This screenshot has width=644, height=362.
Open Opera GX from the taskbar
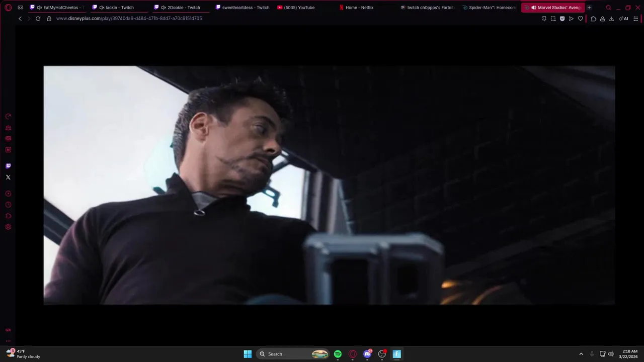353,354
